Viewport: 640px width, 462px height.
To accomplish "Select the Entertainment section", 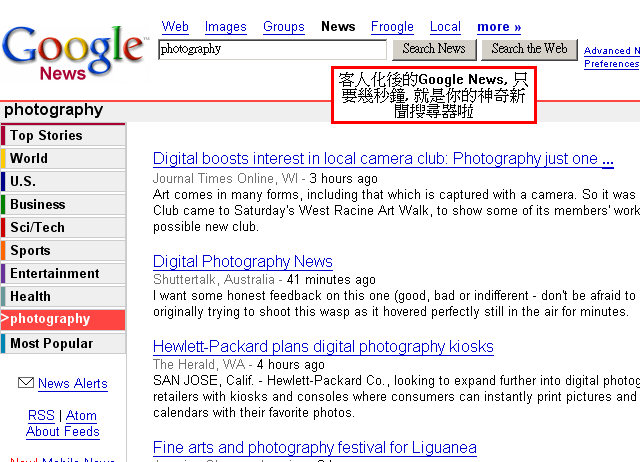I will click(x=63, y=273).
